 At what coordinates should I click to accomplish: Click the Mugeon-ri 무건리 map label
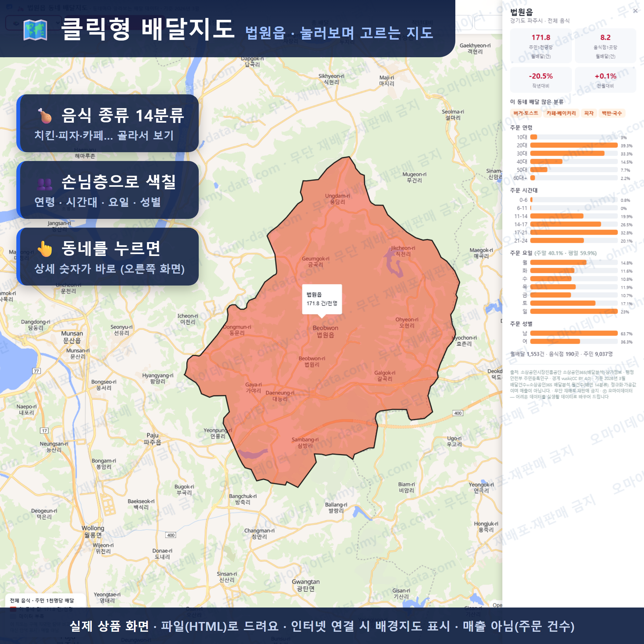(x=414, y=177)
